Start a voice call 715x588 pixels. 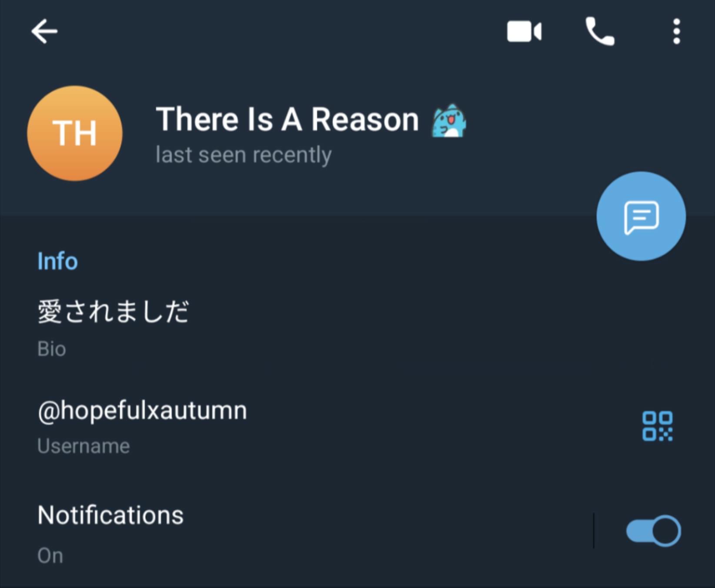point(600,32)
